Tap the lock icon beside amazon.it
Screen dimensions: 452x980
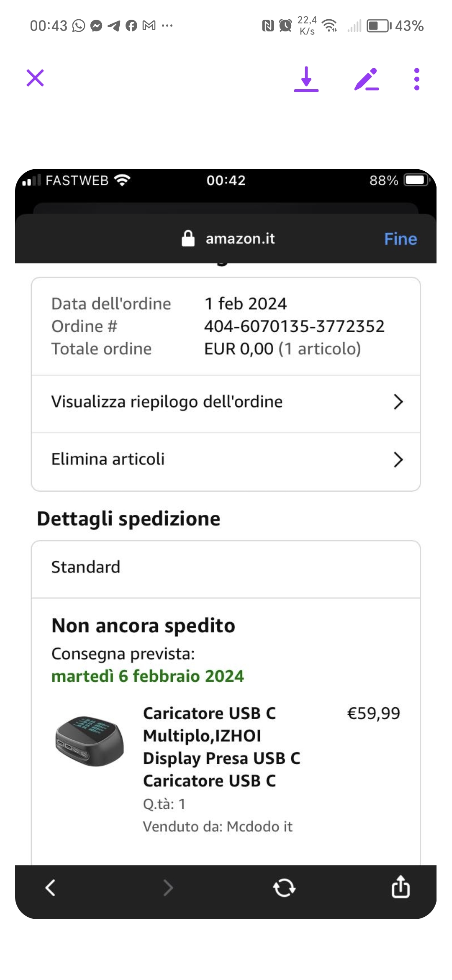pos(188,238)
